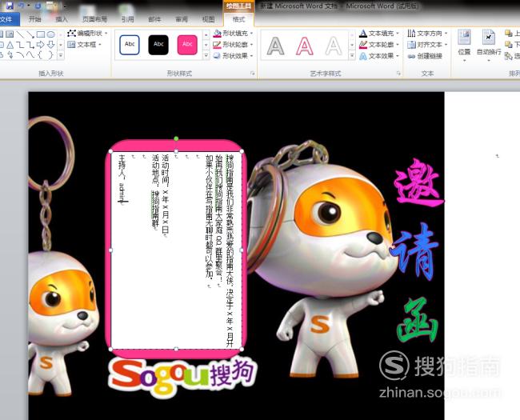Click the 文本框 (Text Box) icon
Screen dimensions: 520x420
click(71, 45)
